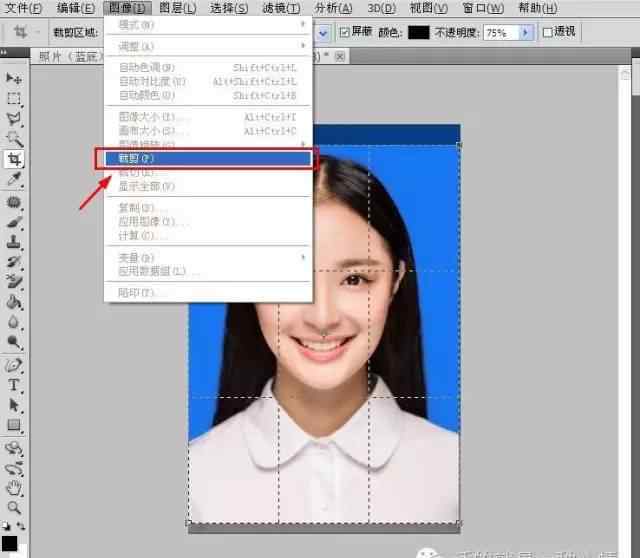Expand the 调整 submenu arrow
The height and width of the screenshot is (558, 640).
pyautogui.click(x=303, y=46)
